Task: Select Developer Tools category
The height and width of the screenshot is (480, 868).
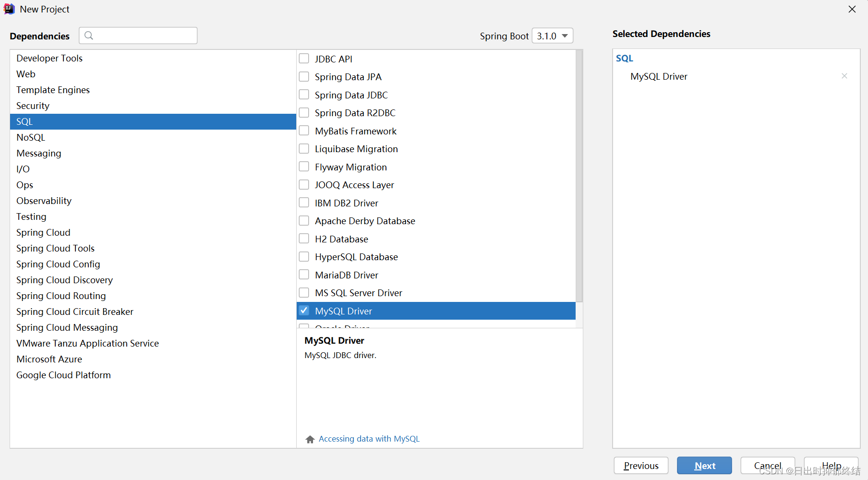Action: [153, 58]
